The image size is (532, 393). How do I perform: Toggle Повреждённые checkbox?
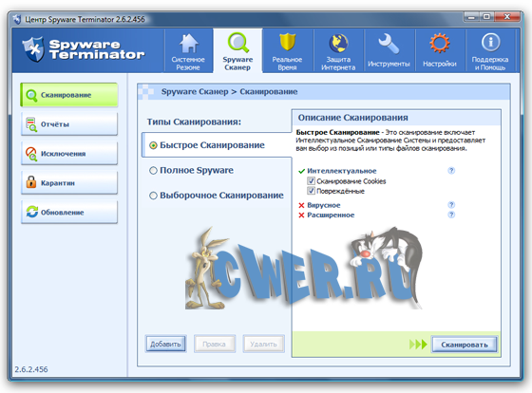[x=311, y=191]
